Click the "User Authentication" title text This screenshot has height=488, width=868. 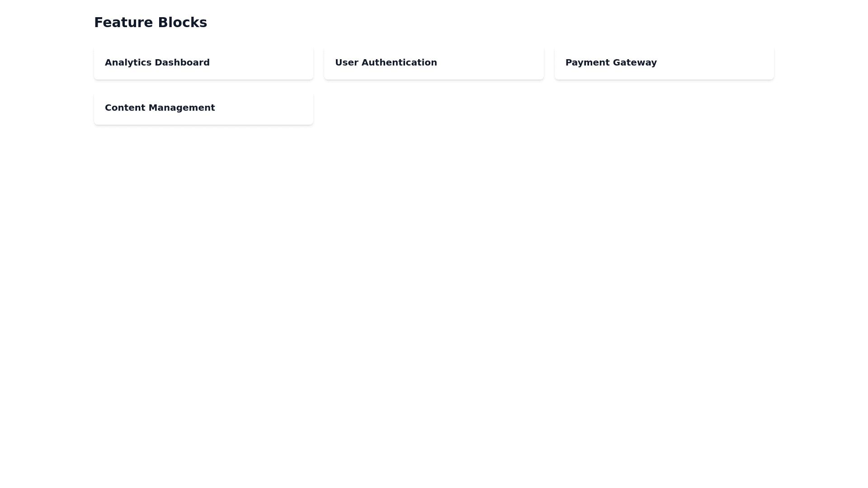tap(386, 62)
